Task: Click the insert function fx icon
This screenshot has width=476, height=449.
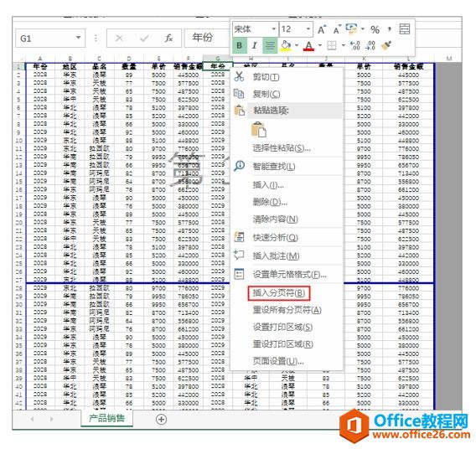Action: coord(168,38)
